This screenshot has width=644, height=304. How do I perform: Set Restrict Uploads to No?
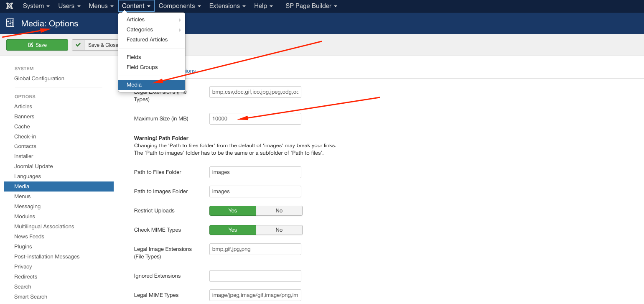279,211
